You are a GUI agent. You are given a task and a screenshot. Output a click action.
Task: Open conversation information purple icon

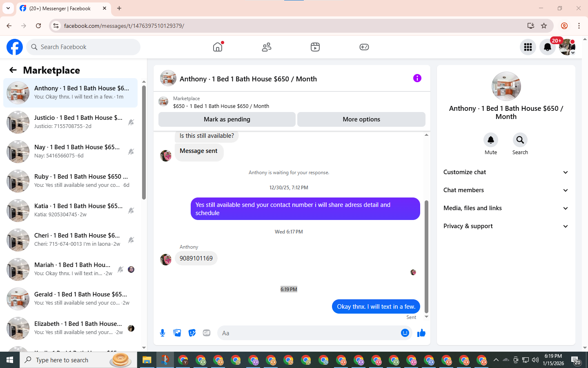[417, 78]
